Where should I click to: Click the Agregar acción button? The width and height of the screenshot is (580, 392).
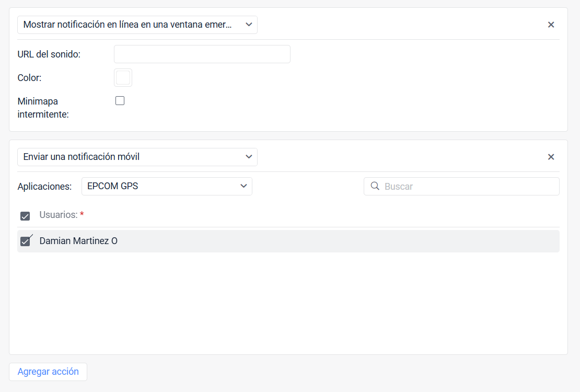click(x=48, y=372)
